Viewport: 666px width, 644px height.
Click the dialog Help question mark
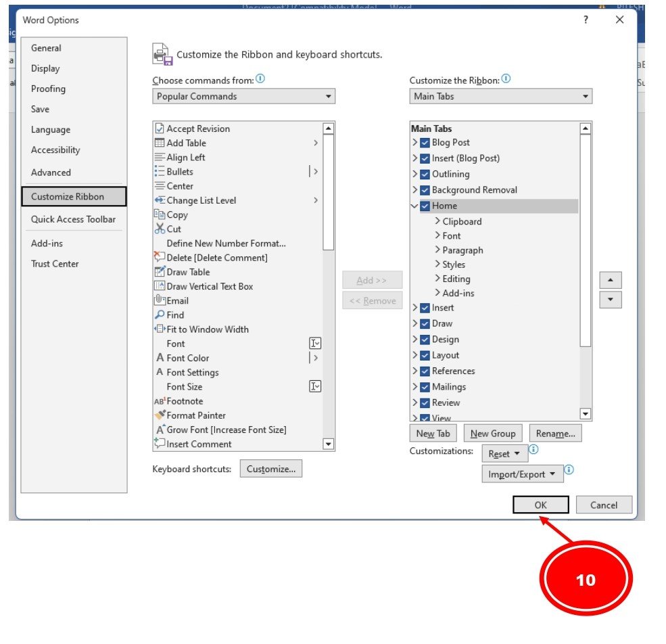tap(586, 20)
